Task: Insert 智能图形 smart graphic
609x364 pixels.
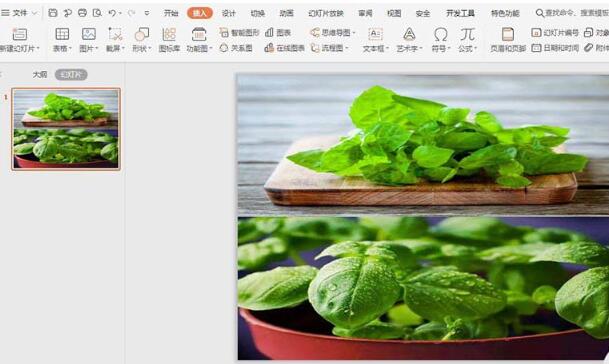Action: 239,33
